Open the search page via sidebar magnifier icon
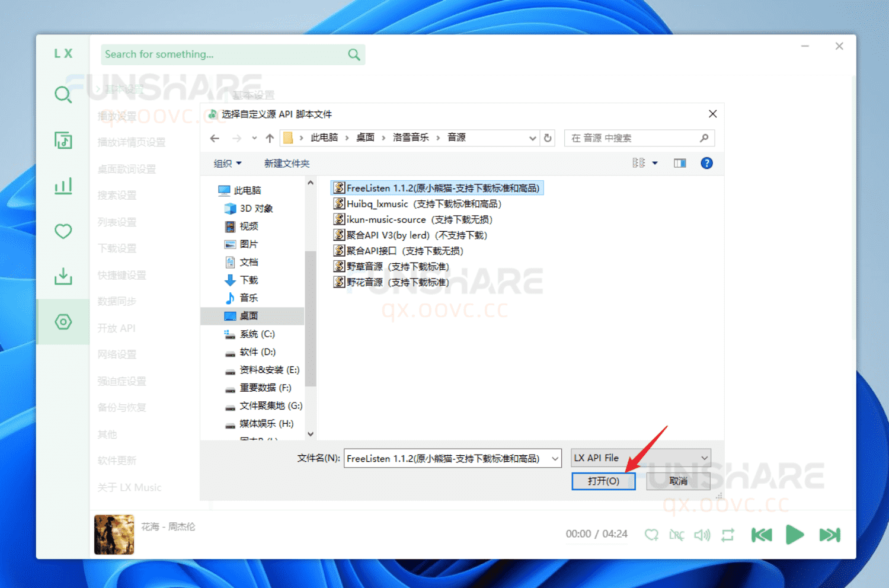 point(63,95)
